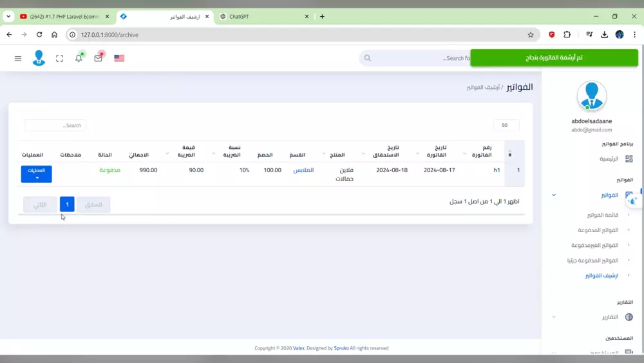
Task: Click the السابق previous page button
Action: click(x=93, y=204)
